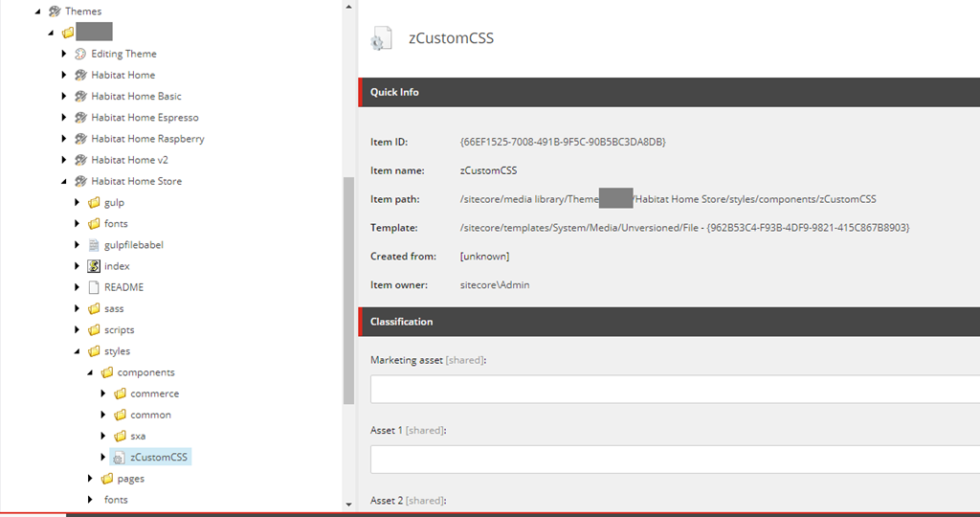Click the zCustomCSS file icon in tree
The image size is (980, 517).
(x=120, y=458)
